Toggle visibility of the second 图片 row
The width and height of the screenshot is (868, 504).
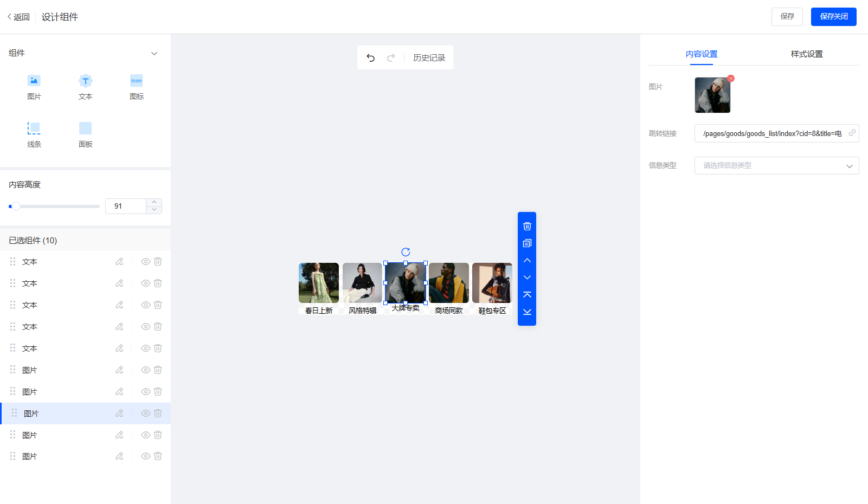pyautogui.click(x=146, y=392)
